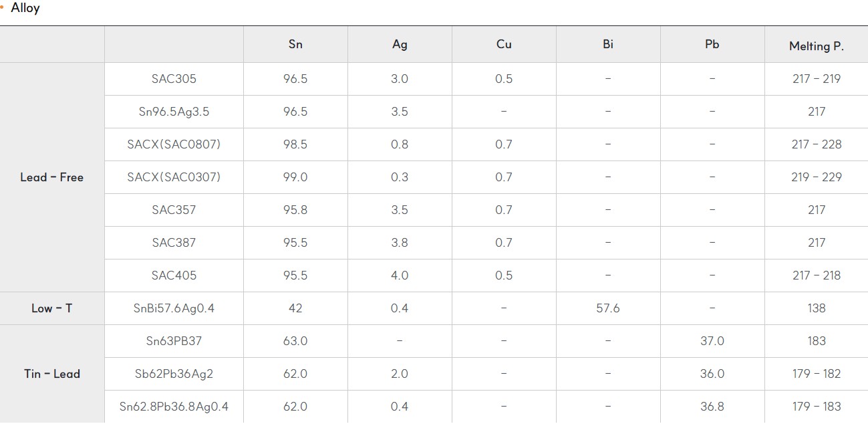Click the Sn63PB37 alloy name
The width and height of the screenshot is (868, 424).
174,341
